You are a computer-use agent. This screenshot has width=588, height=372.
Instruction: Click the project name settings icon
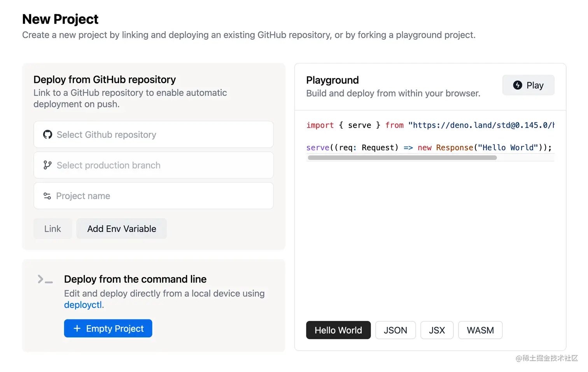pos(47,196)
